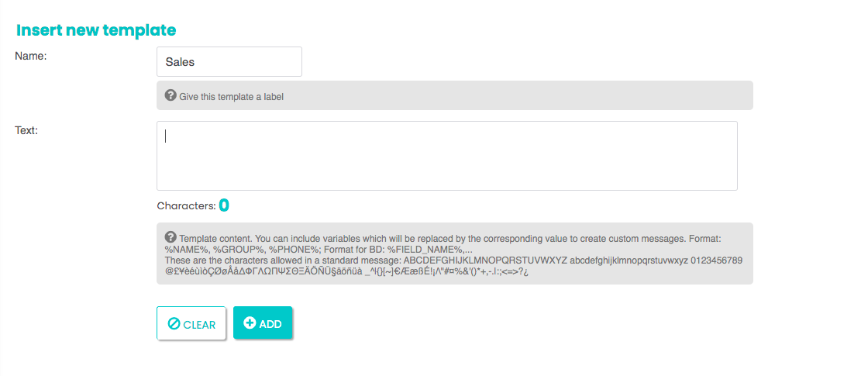Screen dimensions: 868x376
Task: Clear the form with the CLEAR button label
Action: (199, 325)
